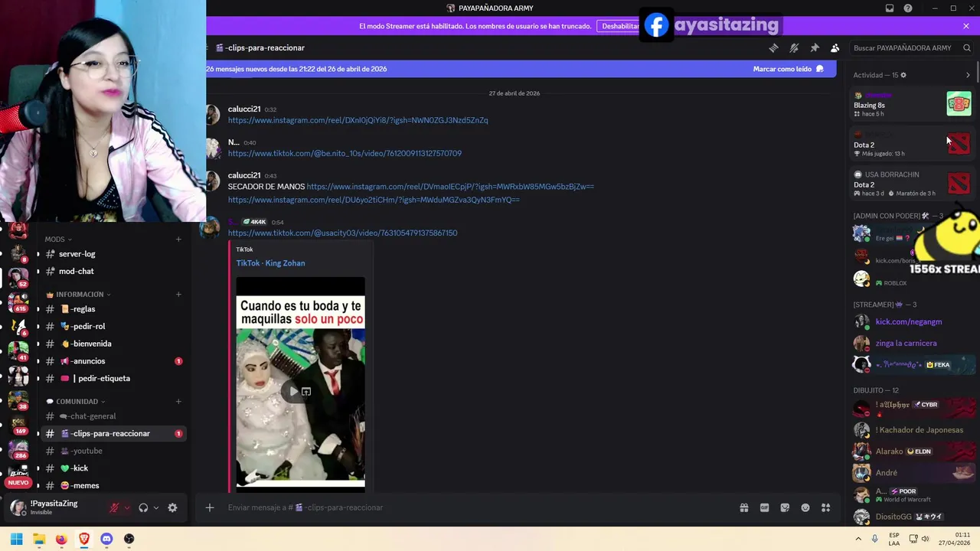Click the attach plus button in message box
This screenshot has width=980, height=551.
pyautogui.click(x=209, y=507)
